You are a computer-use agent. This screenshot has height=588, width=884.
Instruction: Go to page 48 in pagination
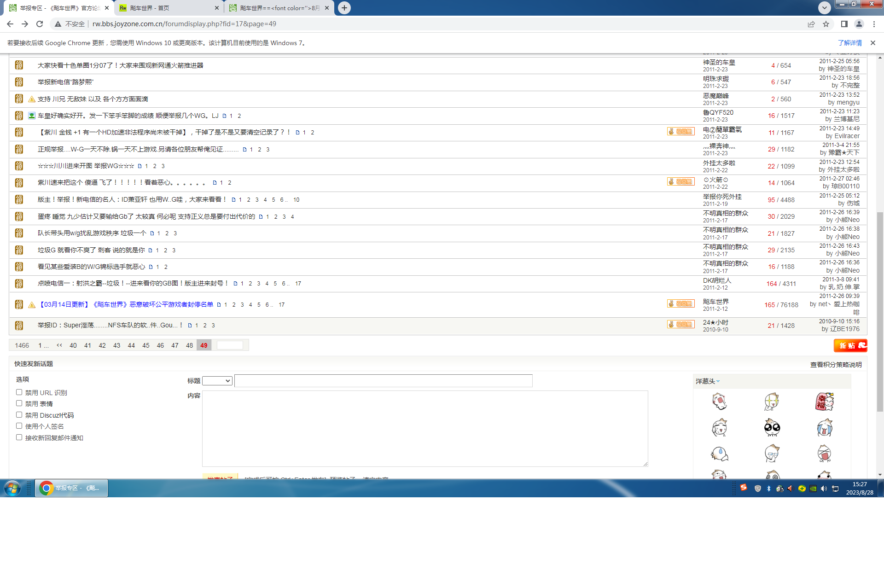pos(189,345)
